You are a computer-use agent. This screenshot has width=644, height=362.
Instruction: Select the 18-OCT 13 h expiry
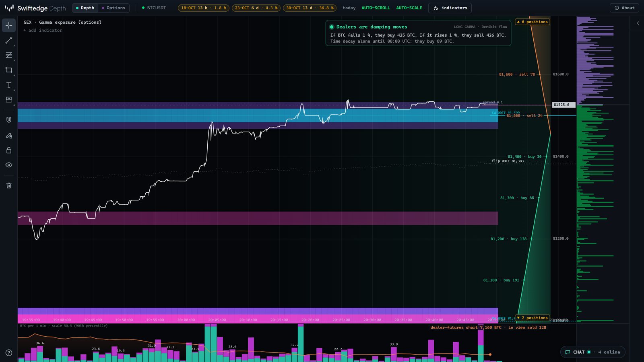[x=204, y=8]
